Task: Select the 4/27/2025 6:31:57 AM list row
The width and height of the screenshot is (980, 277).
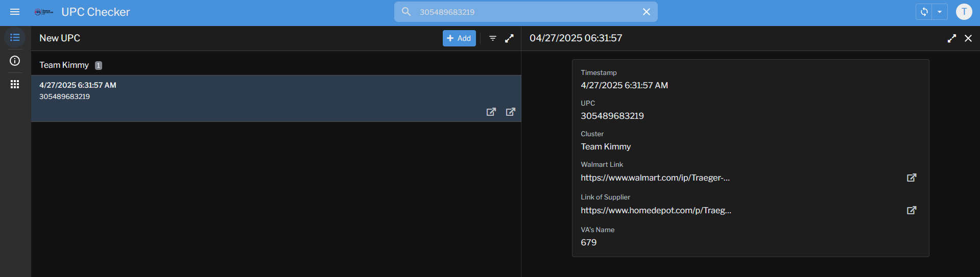Action: tap(276, 98)
